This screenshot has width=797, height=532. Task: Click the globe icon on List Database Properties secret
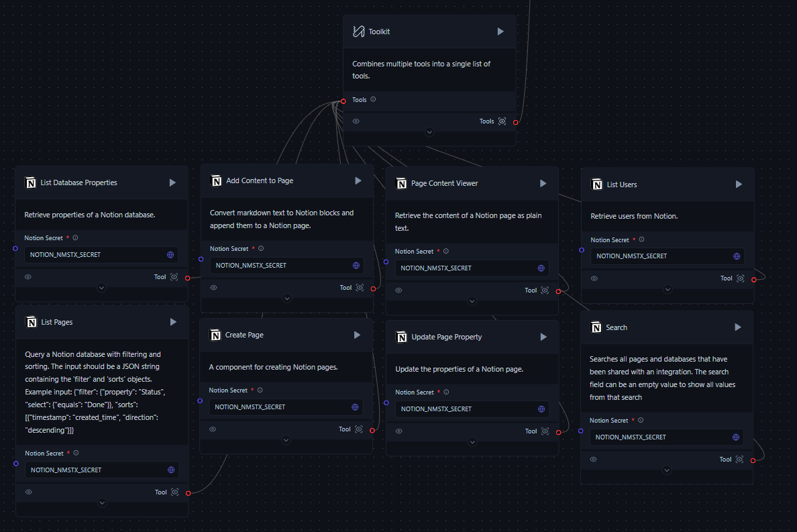(170, 254)
